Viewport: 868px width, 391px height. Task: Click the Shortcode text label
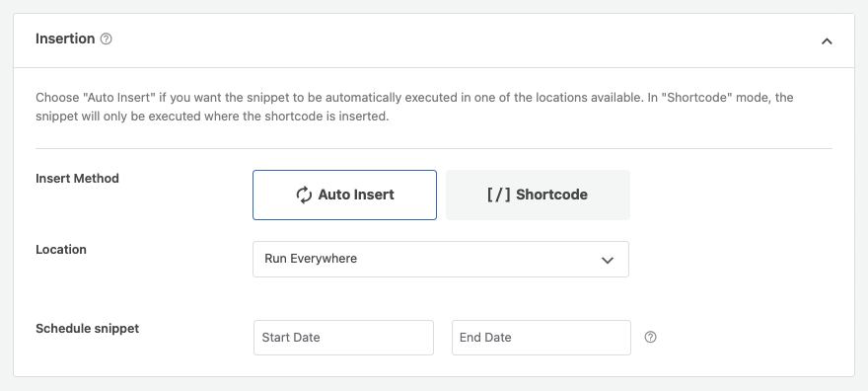551,195
